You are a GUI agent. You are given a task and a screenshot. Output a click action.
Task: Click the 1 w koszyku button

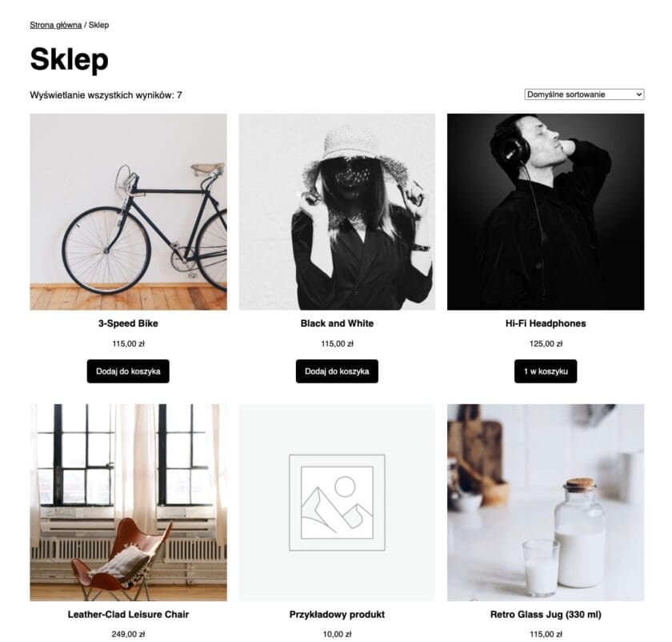point(547,371)
